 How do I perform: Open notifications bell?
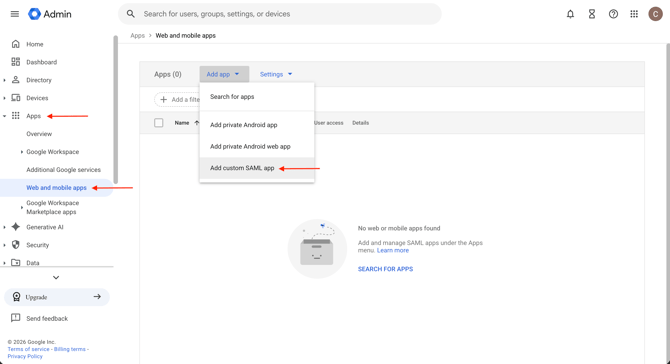(570, 14)
